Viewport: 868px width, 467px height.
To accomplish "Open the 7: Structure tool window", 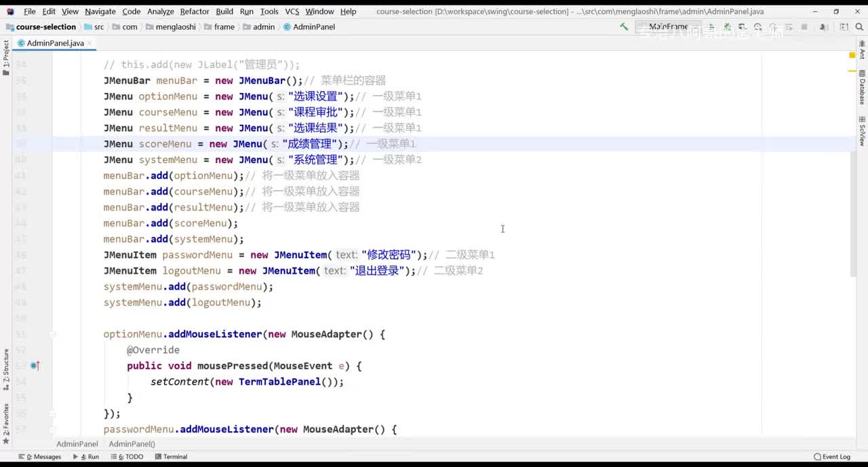I will [x=6, y=370].
